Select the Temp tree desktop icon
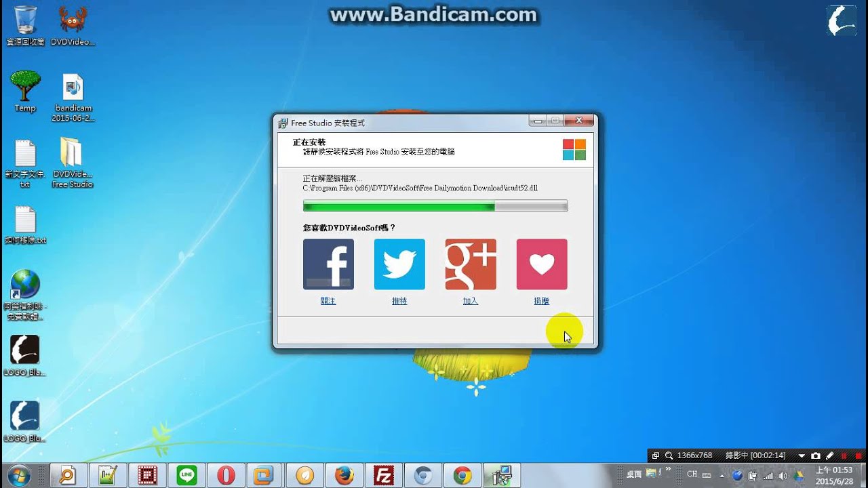 [25, 91]
